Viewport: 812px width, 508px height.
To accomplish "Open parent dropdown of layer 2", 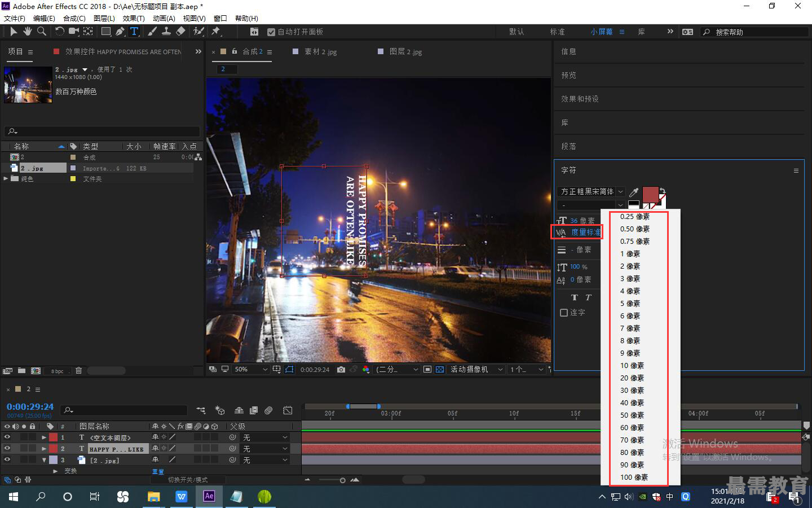I will 265,448.
